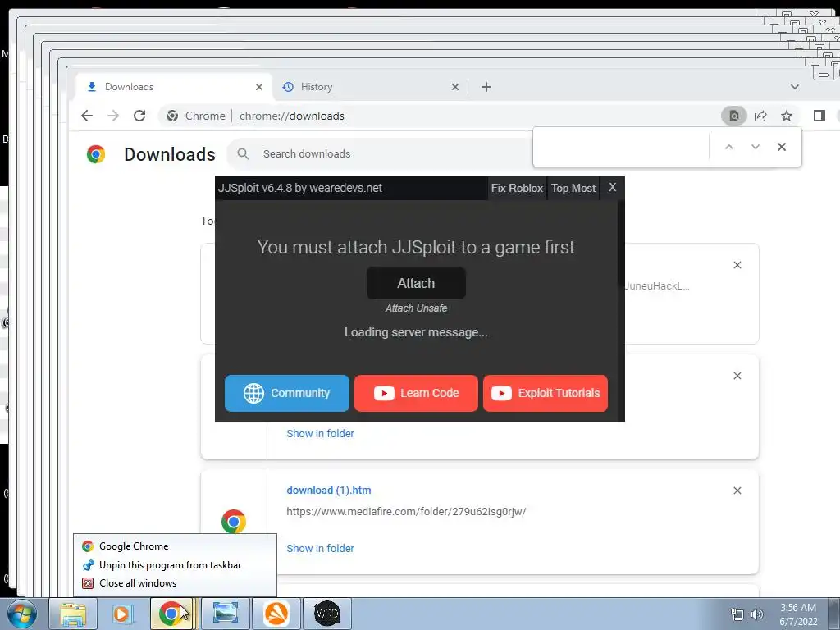Click the Chrome logo beside Downloads heading
Screen dimensions: 840x630
tap(96, 154)
